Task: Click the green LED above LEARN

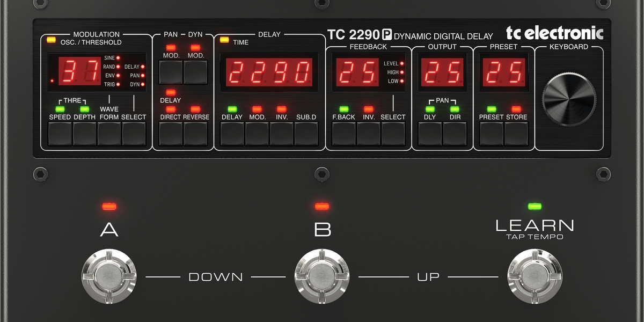Action: [535, 206]
